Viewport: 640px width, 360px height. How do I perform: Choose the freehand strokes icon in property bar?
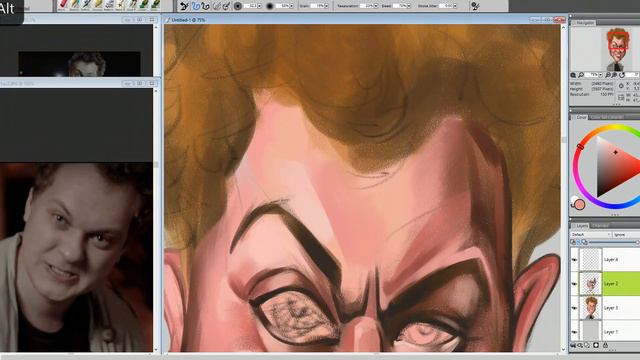(184, 6)
